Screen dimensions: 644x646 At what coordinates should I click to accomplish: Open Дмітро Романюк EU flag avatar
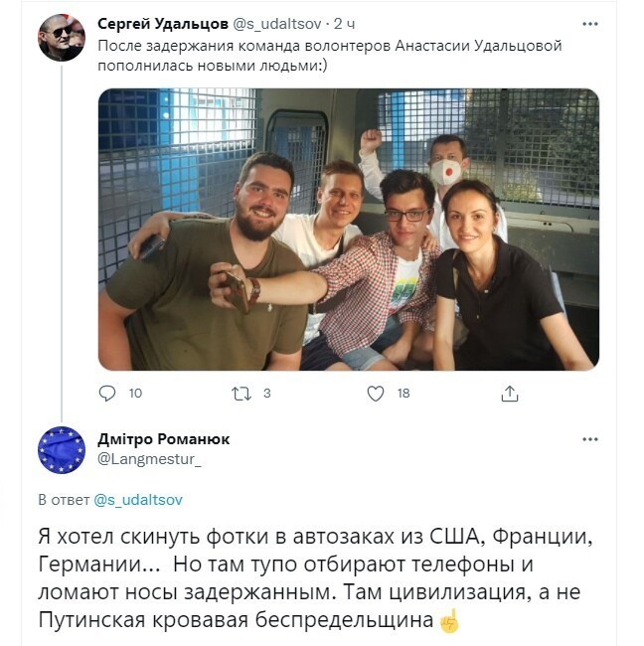[62, 450]
